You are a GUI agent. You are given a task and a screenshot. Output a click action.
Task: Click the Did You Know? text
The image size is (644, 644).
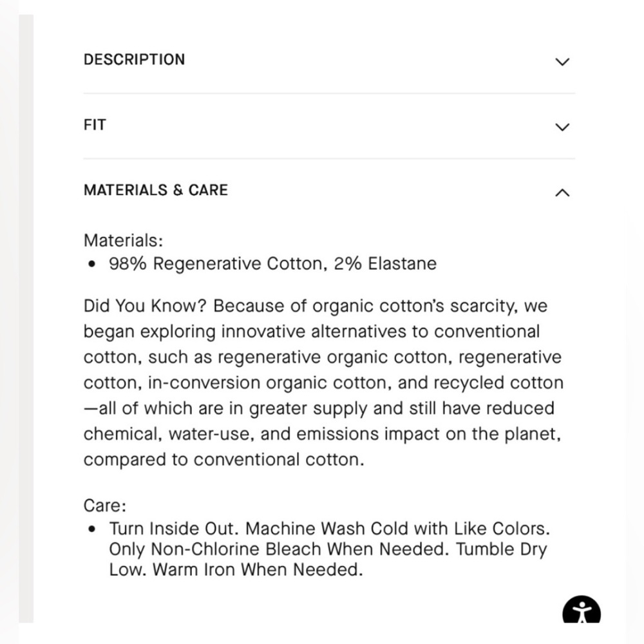coord(145,306)
